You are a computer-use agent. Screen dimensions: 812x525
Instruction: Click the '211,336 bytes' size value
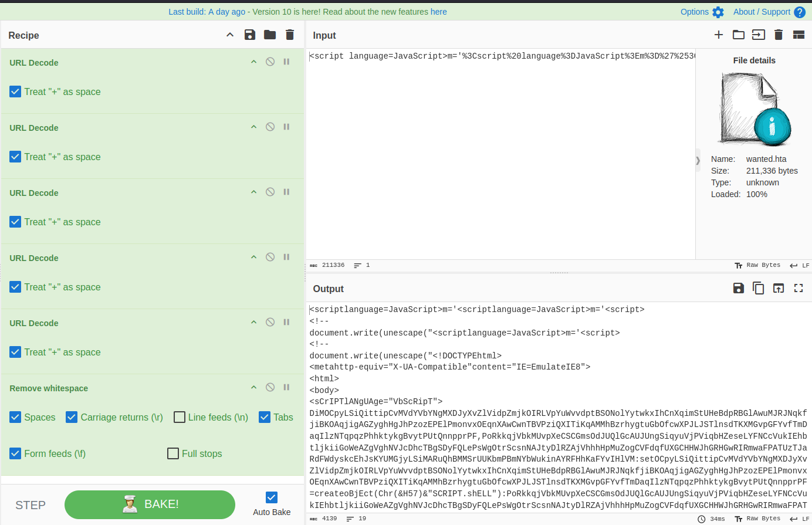[x=772, y=171]
